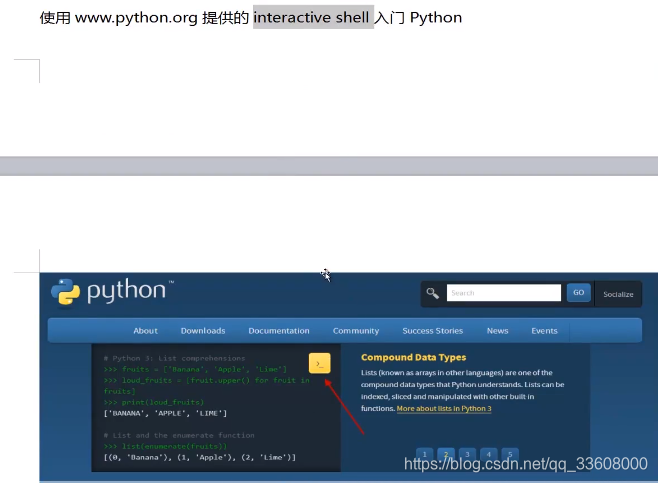
Task: Click the highlighted 'interactive shell' text
Action: [311, 17]
